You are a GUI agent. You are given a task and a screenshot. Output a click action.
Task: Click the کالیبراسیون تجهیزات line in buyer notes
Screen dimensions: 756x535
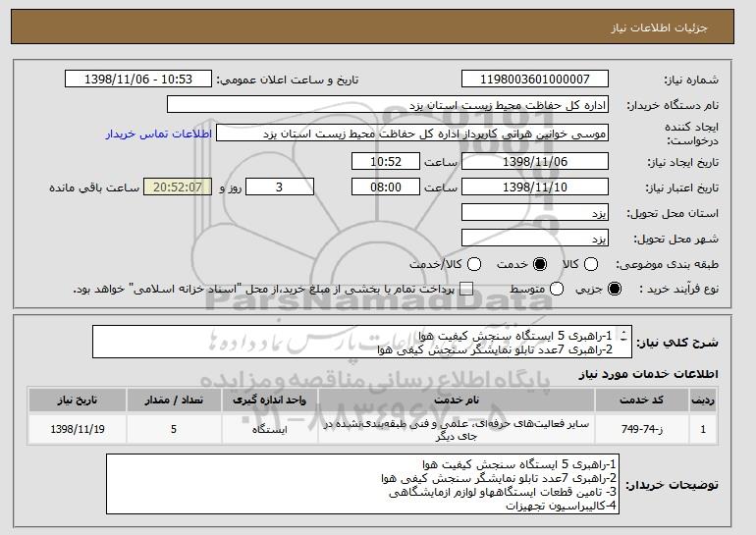click(x=562, y=506)
